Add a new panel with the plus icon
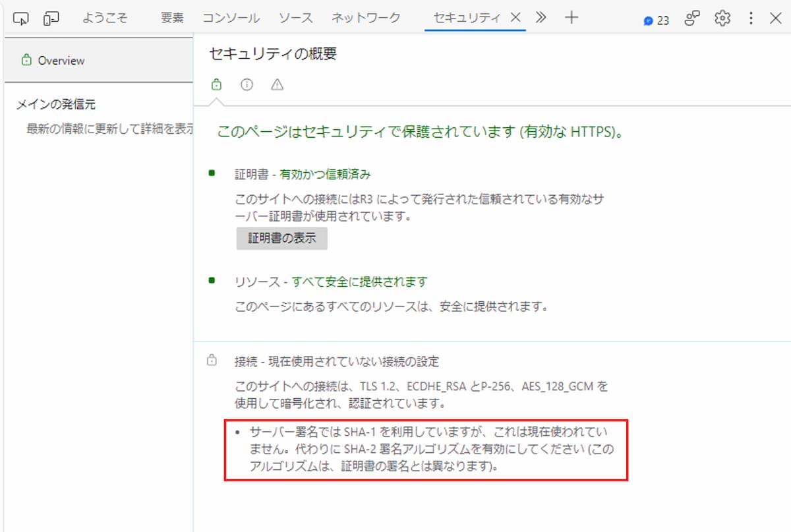 pos(571,18)
